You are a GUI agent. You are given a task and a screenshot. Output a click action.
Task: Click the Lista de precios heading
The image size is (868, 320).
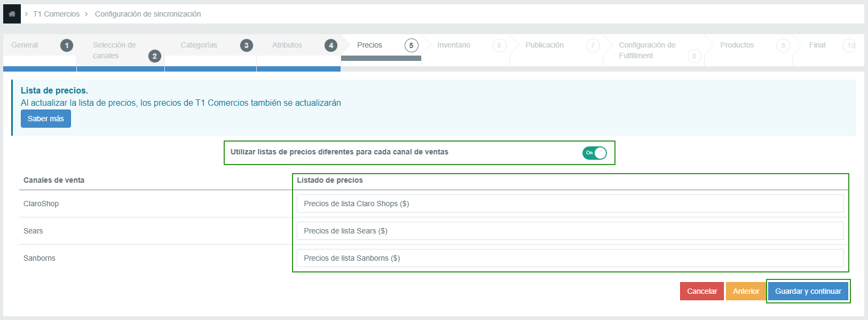(x=54, y=90)
